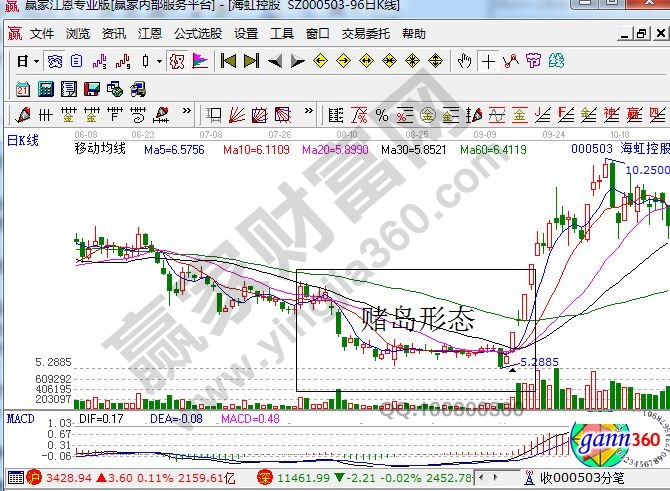Select the pencil drawing tool
The width and height of the screenshot is (670, 491).
point(22,110)
